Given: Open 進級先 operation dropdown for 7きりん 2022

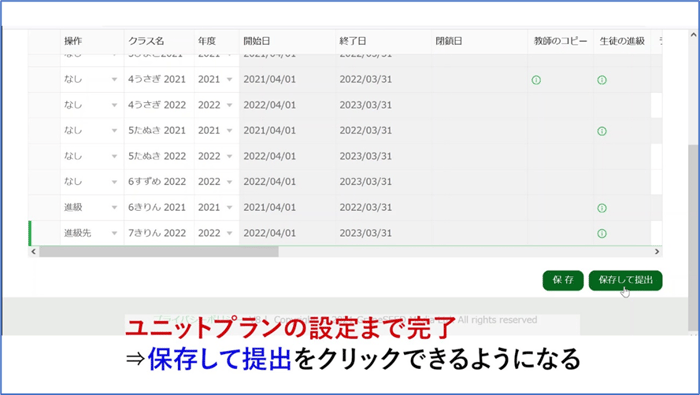Looking at the screenshot, I should click(x=114, y=233).
